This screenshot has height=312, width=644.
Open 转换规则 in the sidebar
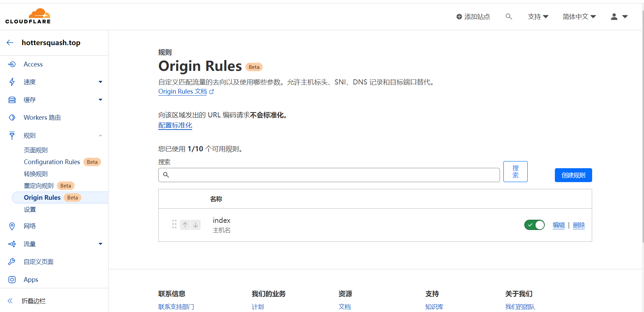coord(36,174)
